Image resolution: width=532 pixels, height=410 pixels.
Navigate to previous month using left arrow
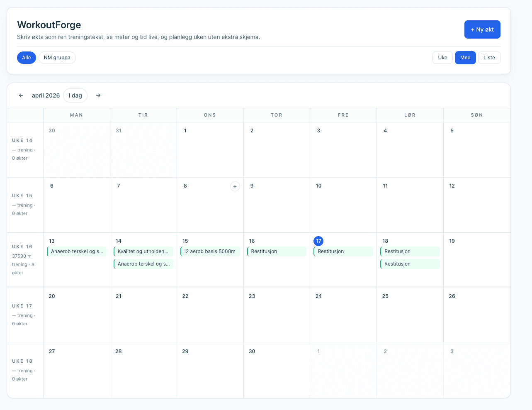point(21,95)
